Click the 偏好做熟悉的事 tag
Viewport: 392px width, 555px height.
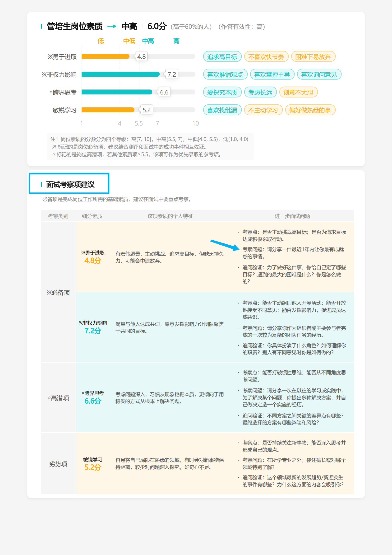310,110
